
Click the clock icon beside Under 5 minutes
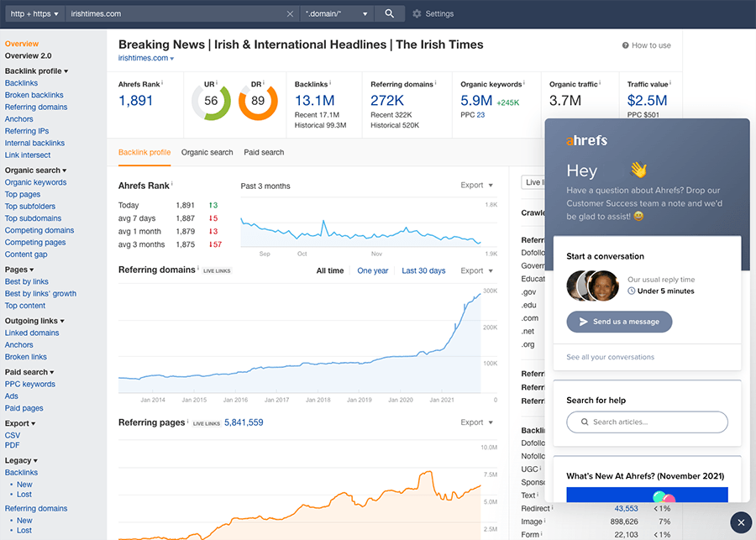pyautogui.click(x=631, y=291)
